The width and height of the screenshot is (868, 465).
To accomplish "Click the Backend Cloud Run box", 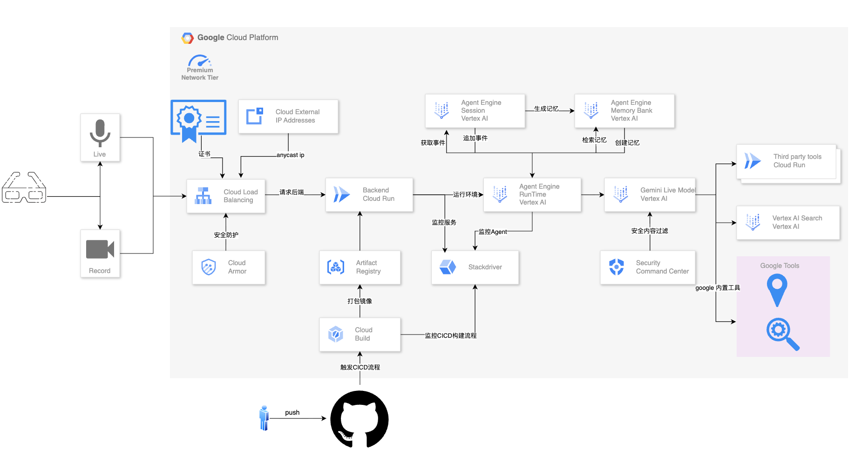I will [369, 195].
